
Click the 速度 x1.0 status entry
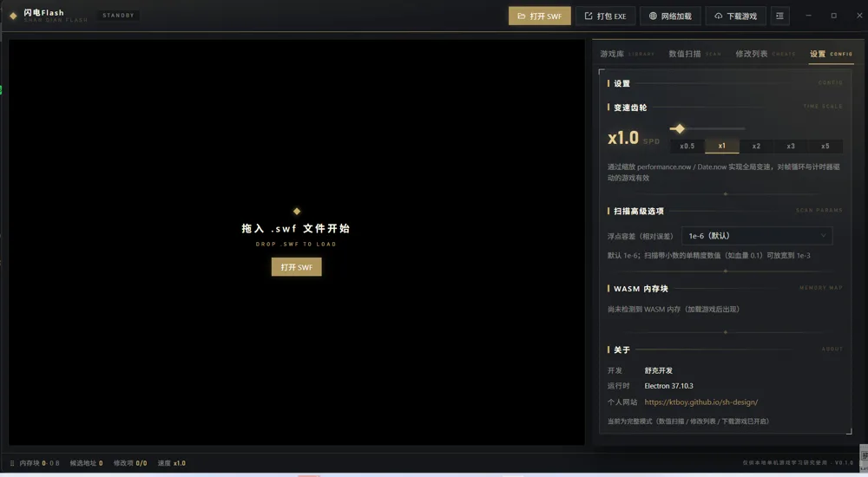coord(172,463)
